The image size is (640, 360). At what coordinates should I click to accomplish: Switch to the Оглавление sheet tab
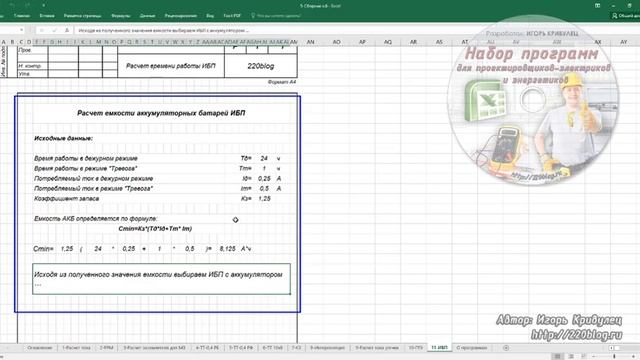tap(40, 348)
